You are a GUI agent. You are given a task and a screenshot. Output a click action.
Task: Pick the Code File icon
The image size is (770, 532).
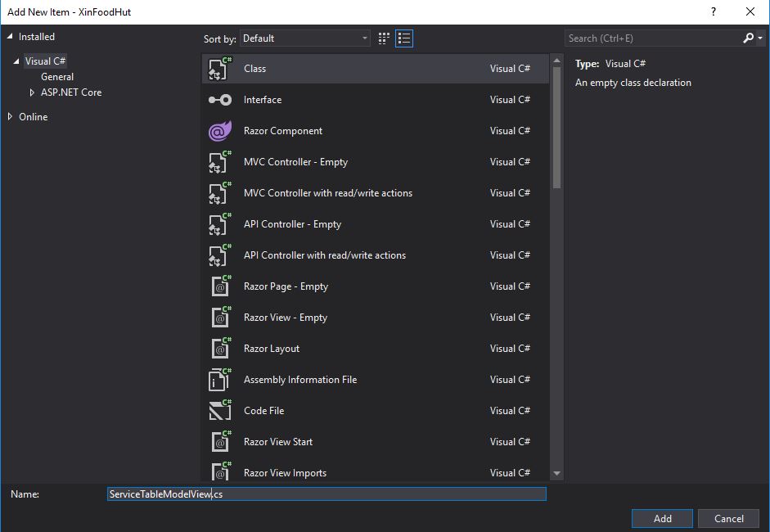point(219,411)
